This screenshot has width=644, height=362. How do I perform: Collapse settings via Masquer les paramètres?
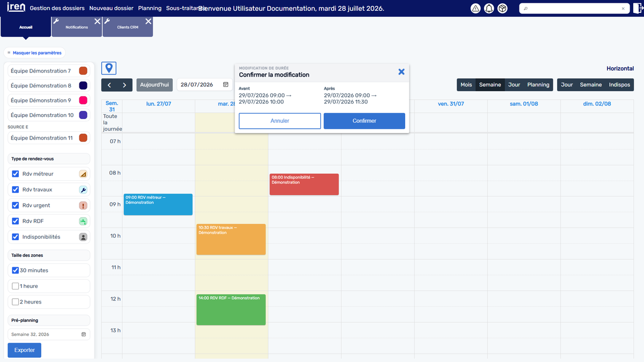coord(35,53)
